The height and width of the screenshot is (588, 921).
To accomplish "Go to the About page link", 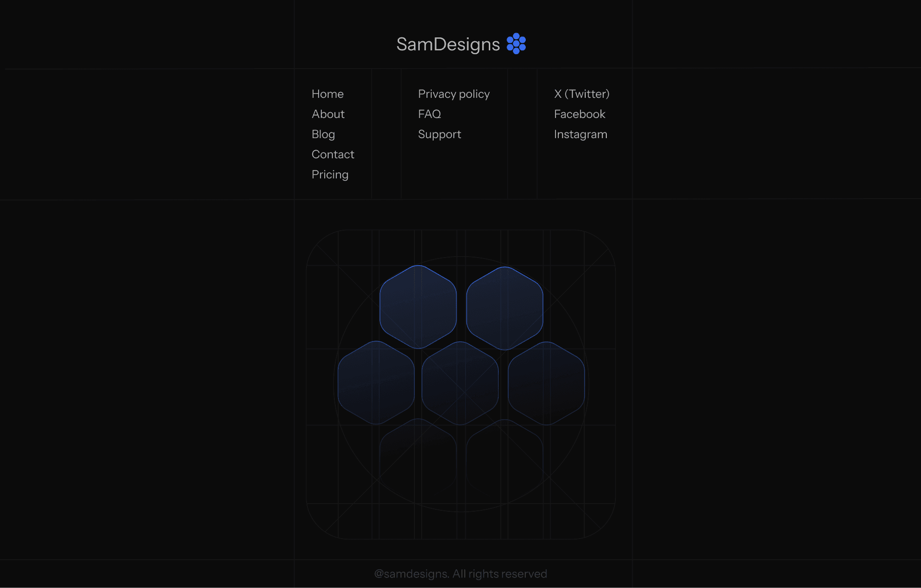I will pyautogui.click(x=328, y=114).
